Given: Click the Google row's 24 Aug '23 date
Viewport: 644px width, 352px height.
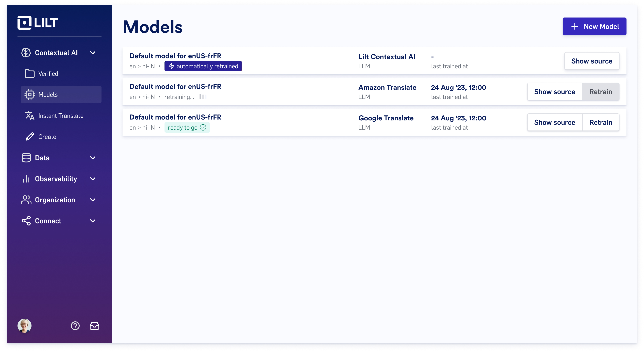Looking at the screenshot, I should (458, 118).
